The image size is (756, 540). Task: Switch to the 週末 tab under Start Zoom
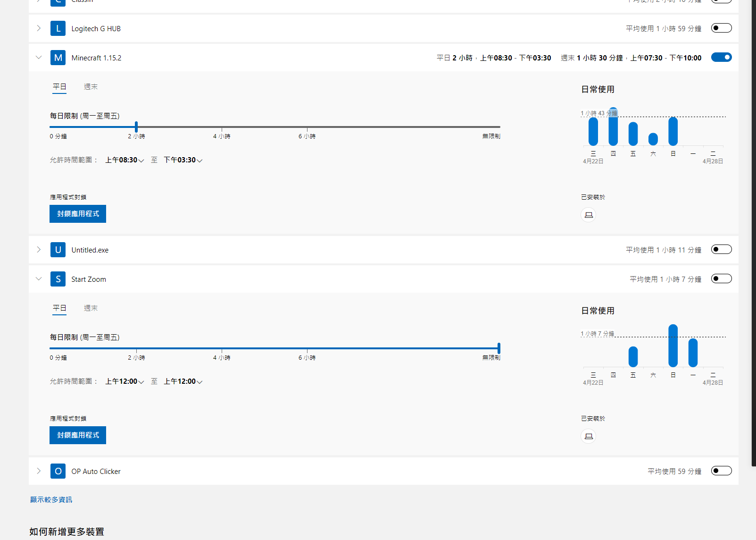click(91, 308)
